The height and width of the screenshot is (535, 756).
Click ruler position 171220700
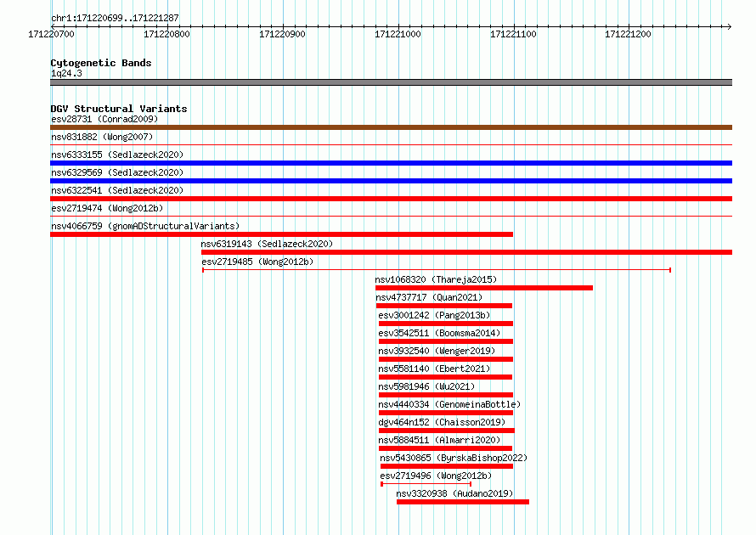pyautogui.click(x=51, y=34)
